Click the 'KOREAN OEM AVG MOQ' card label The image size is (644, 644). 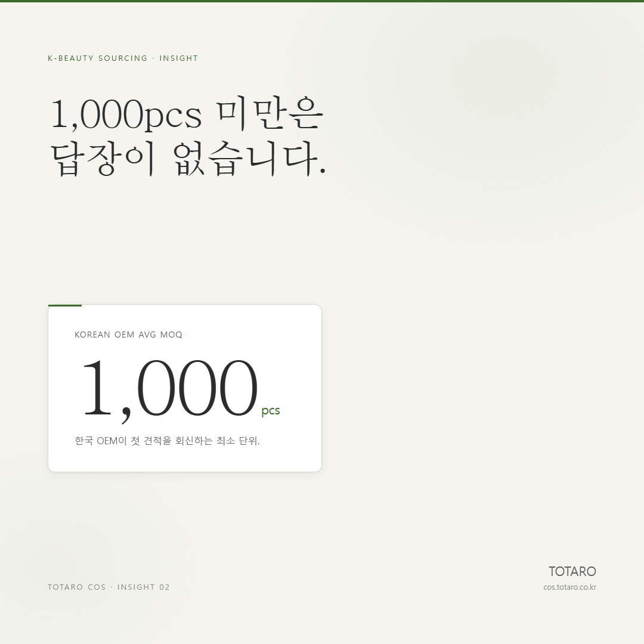(x=128, y=335)
